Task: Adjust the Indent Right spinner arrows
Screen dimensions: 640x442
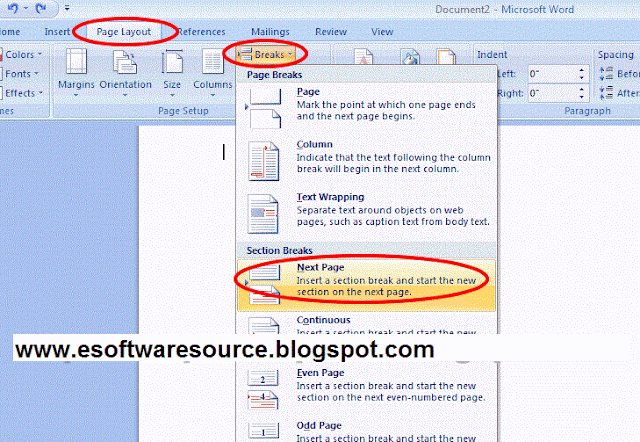Action: click(582, 93)
